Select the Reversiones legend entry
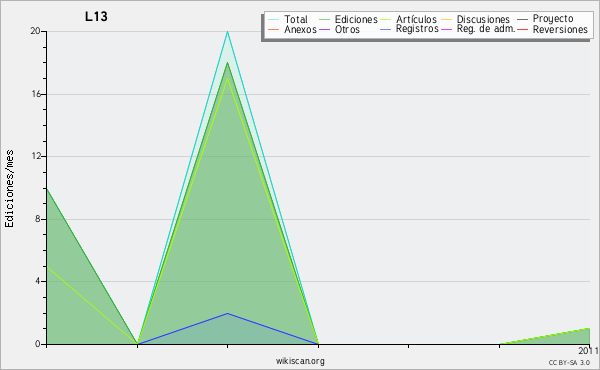 pos(560,29)
